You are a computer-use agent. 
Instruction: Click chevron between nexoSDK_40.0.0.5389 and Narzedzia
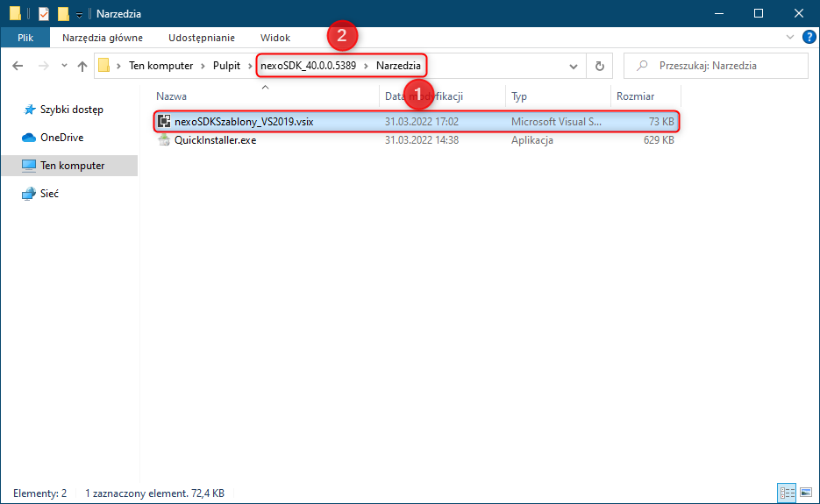366,66
